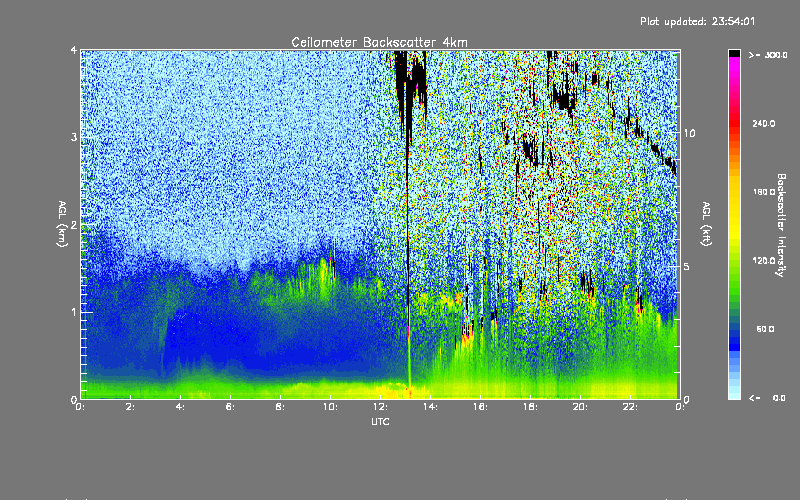Click the "6:" UTC hour tick
The height and width of the screenshot is (500, 800).
tap(230, 407)
